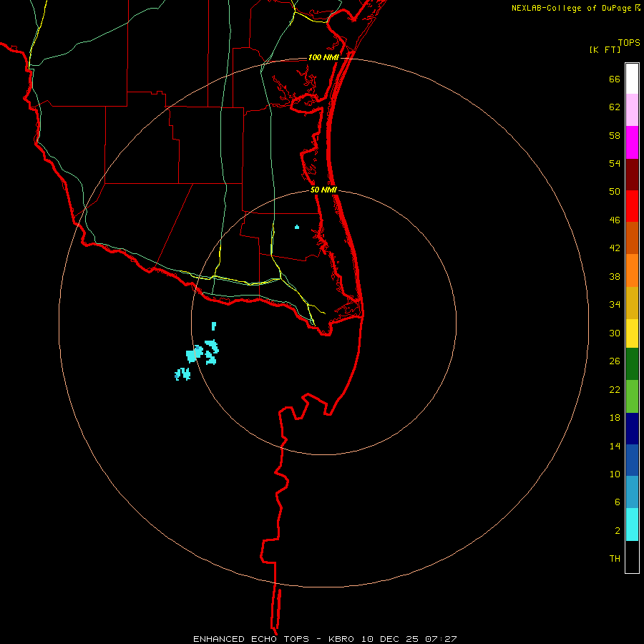Click the small vertical cyan echo north of the cluster
Viewport: 644px width, 644px height.
click(x=213, y=326)
